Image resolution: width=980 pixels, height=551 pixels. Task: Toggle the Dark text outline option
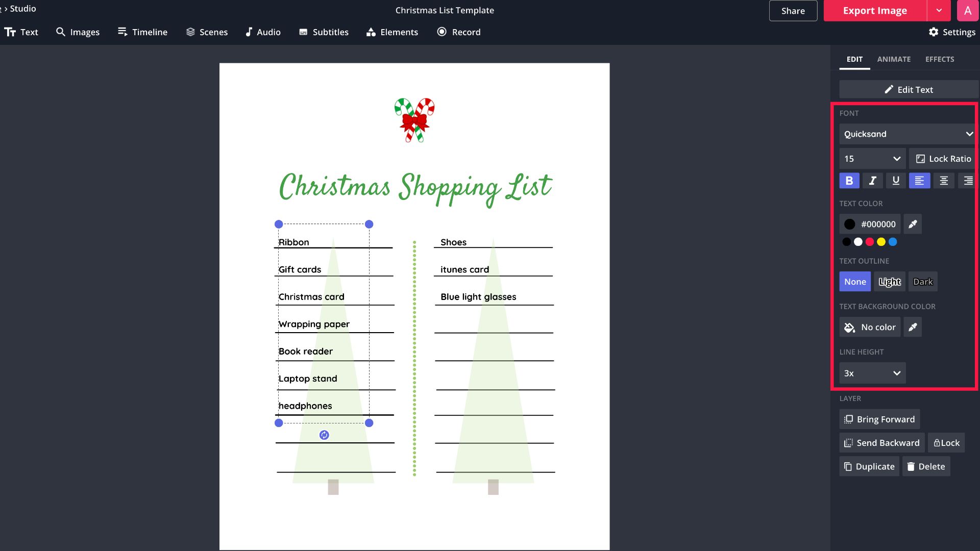tap(923, 281)
